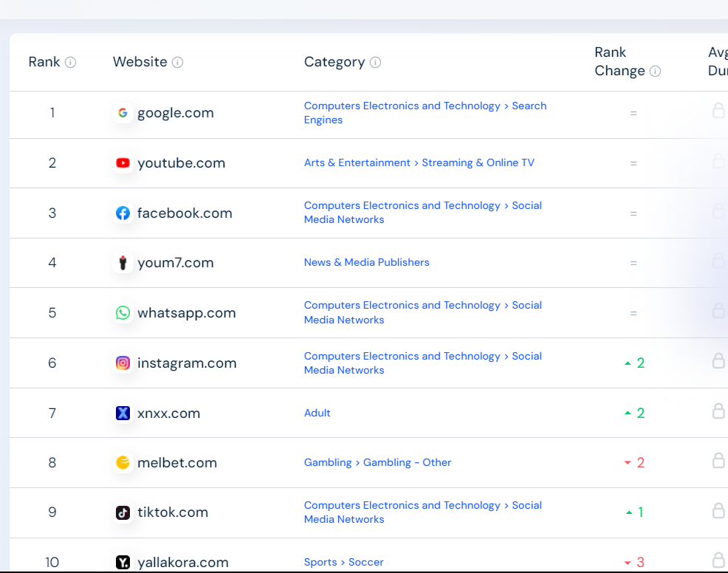Click the Google favicon in row one
This screenshot has width=728, height=573.
123,113
